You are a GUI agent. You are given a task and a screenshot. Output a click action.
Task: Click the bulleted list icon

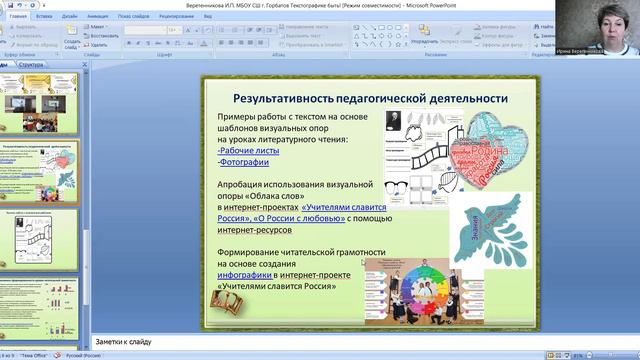223,30
